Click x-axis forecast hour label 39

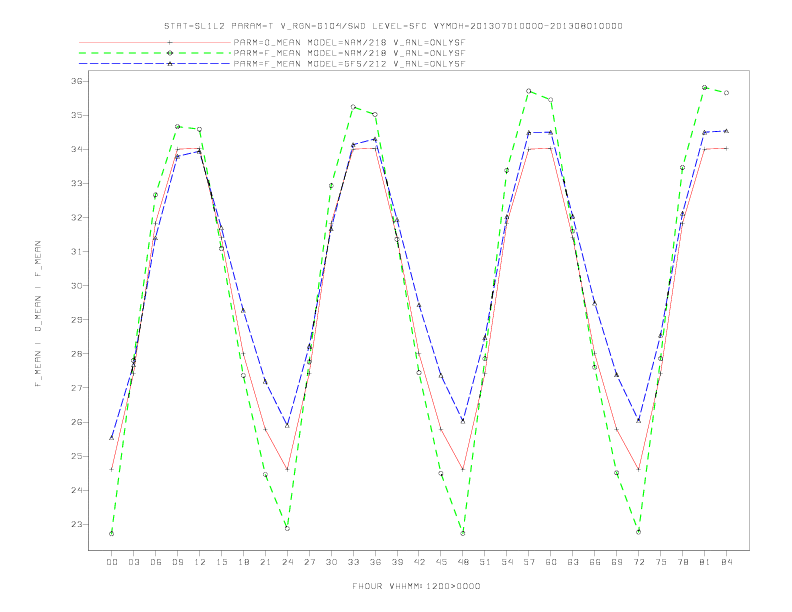[x=397, y=562]
